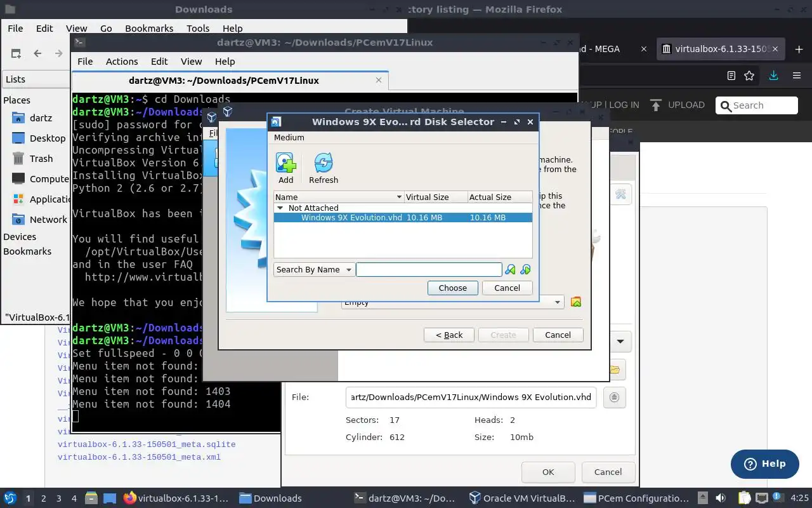
Task: Click the file manager launcher icon in taskbar
Action: [91, 498]
